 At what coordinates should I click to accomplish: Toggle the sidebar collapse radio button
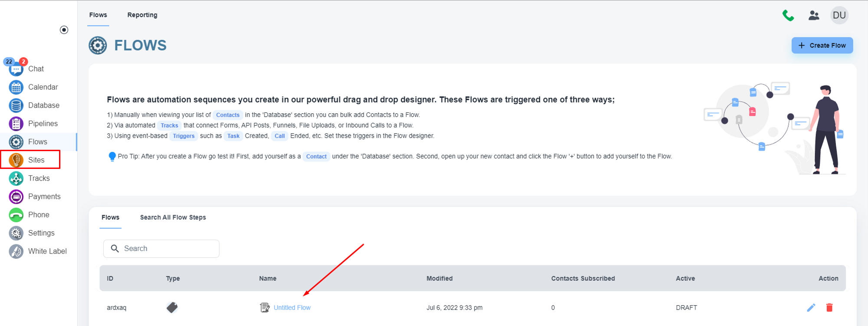click(64, 30)
